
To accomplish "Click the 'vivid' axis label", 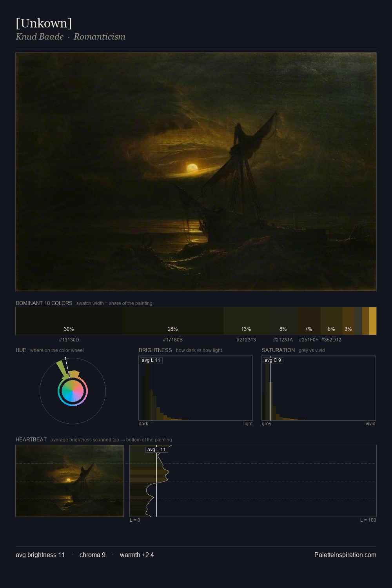I will pyautogui.click(x=370, y=424).
